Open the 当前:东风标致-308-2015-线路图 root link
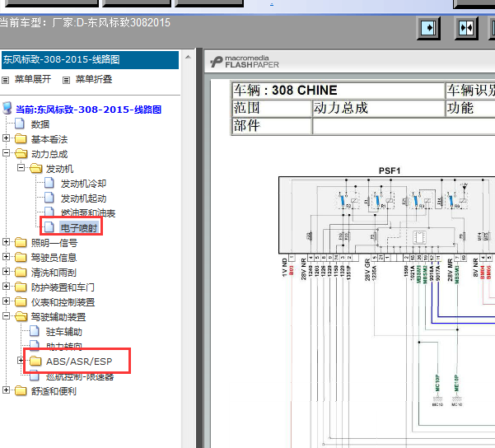This screenshot has height=448, width=495. [89, 110]
